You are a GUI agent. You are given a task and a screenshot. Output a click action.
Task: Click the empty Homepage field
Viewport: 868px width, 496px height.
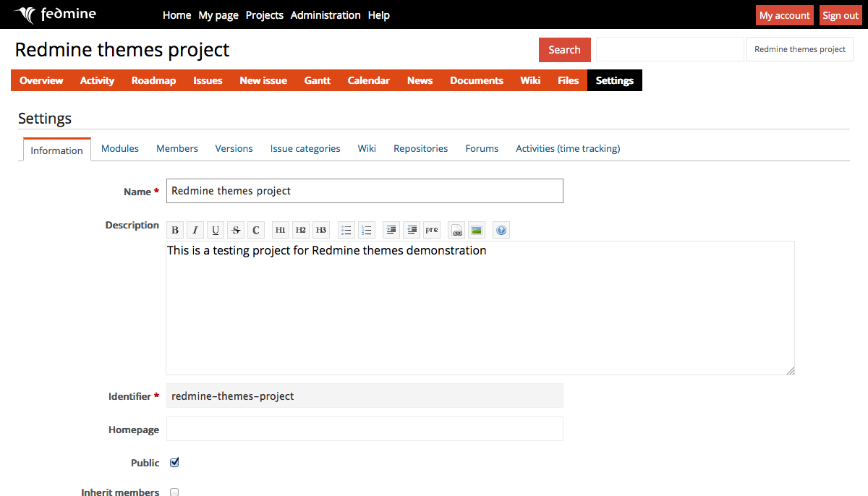click(x=365, y=429)
